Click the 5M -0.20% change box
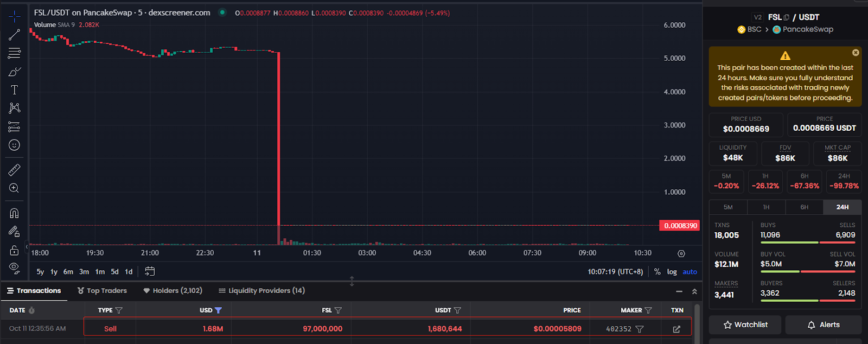The height and width of the screenshot is (344, 868). coord(726,181)
